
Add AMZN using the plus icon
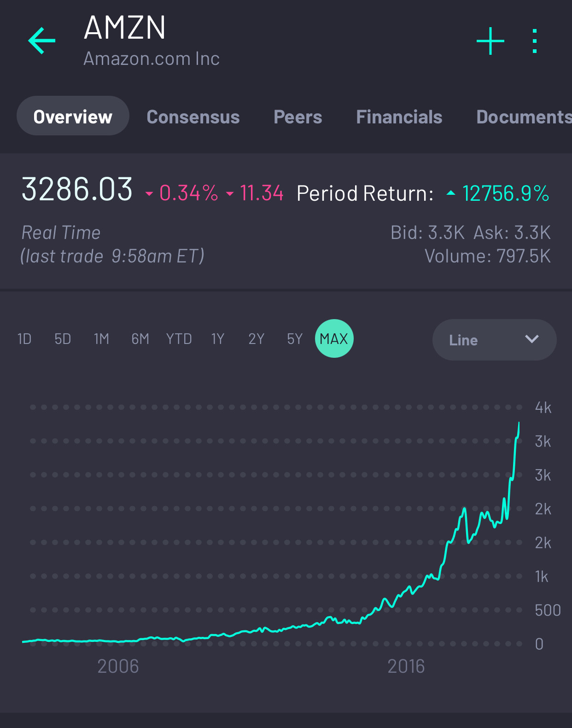pyautogui.click(x=490, y=41)
